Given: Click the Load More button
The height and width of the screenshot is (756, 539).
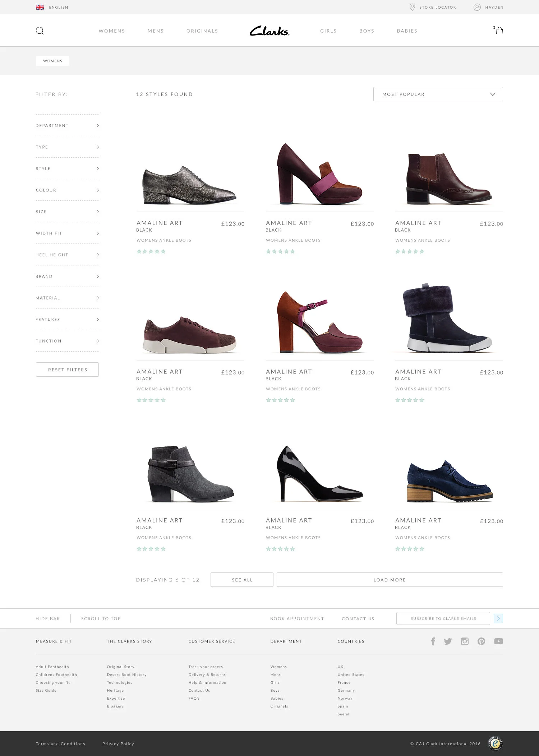Looking at the screenshot, I should pos(390,580).
